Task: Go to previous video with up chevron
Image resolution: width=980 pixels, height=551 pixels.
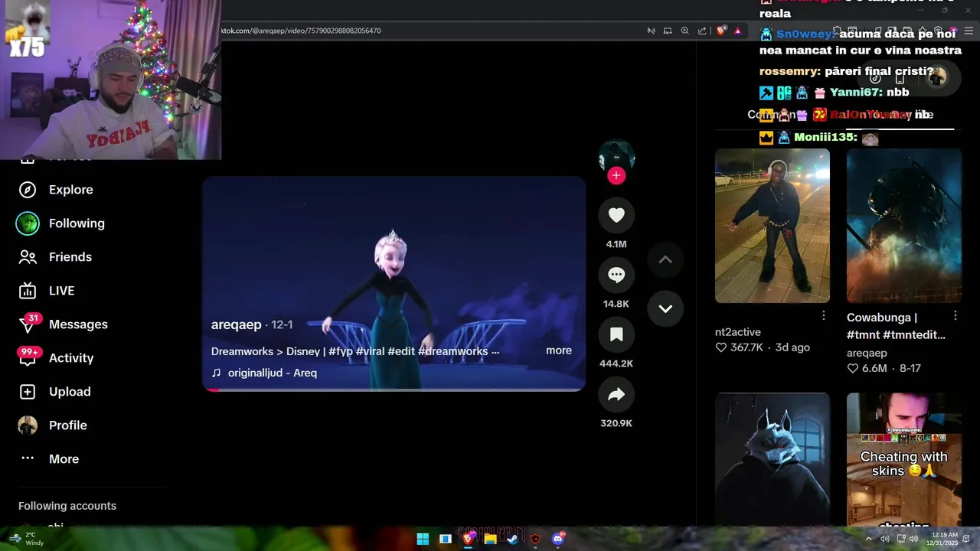Action: tap(665, 260)
